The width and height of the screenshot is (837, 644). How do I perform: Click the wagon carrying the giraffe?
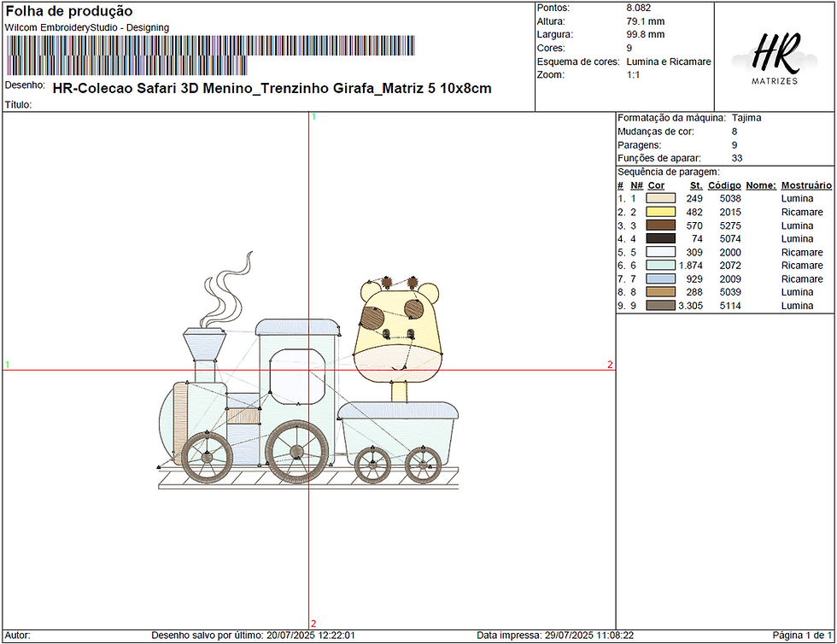tap(398, 433)
